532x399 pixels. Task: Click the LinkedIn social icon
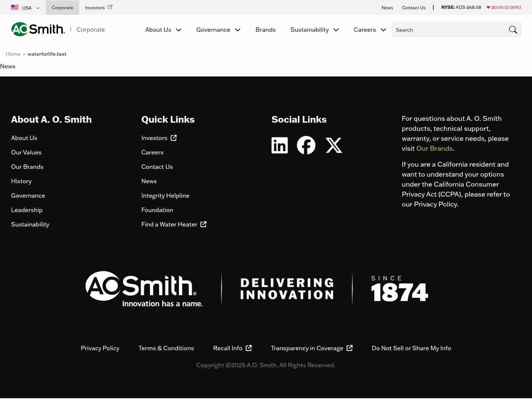point(279,145)
